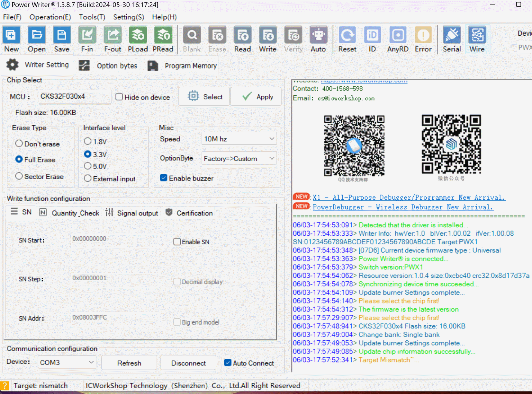Select the Don't erase radio button
Image resolution: width=532 pixels, height=394 pixels.
[x=19, y=144]
